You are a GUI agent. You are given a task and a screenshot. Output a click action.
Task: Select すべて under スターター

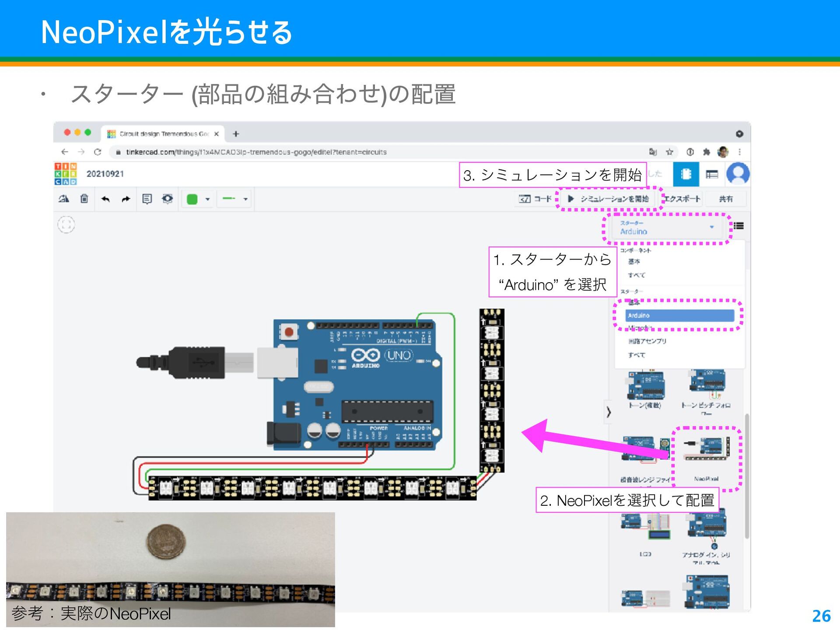click(636, 355)
